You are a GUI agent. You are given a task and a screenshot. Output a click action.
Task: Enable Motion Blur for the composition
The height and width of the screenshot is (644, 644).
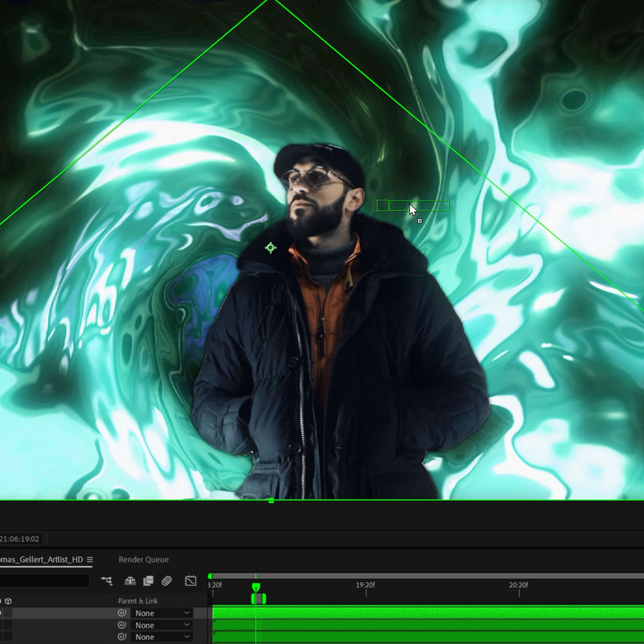coord(166,579)
